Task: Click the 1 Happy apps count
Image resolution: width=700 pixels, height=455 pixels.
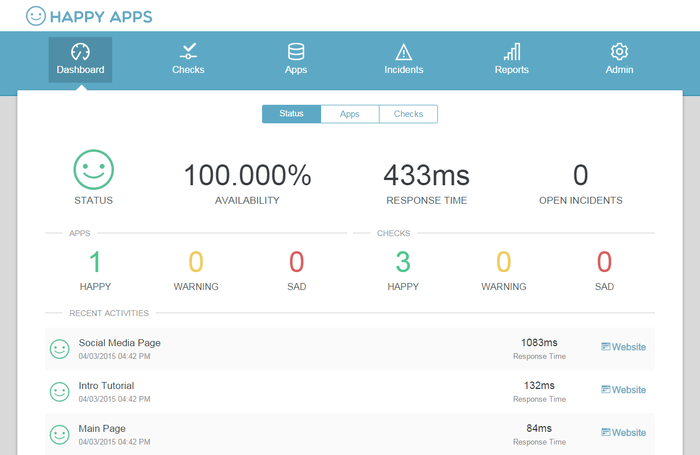Action: pos(95,262)
